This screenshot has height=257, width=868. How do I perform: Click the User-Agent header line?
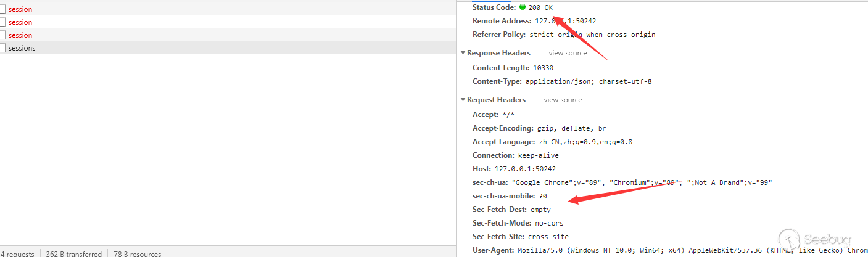pyautogui.click(x=670, y=250)
